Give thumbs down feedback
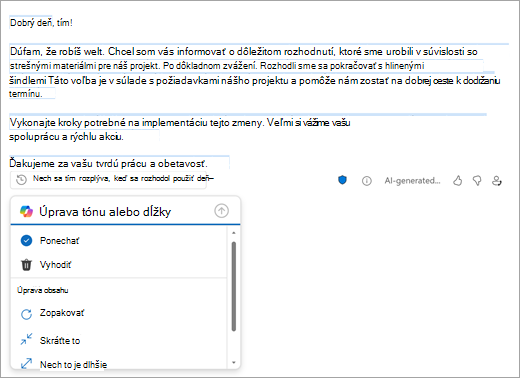520x378 pixels. click(x=477, y=181)
